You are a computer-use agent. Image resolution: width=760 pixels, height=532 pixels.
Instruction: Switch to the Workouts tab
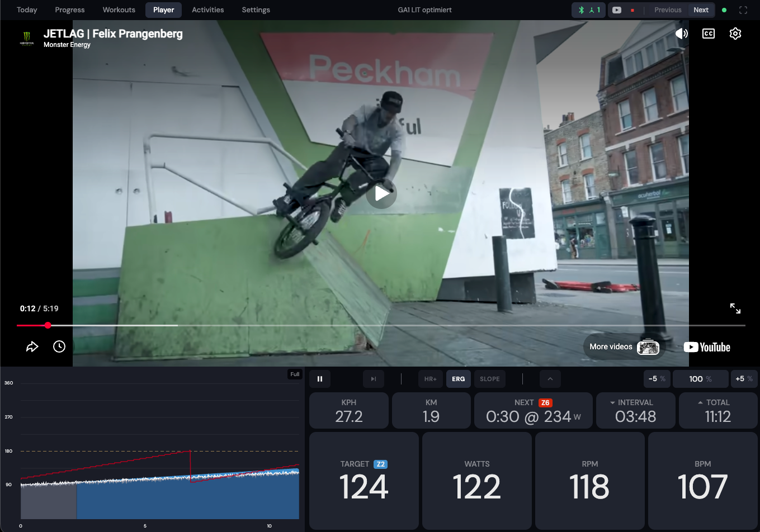(119, 9)
